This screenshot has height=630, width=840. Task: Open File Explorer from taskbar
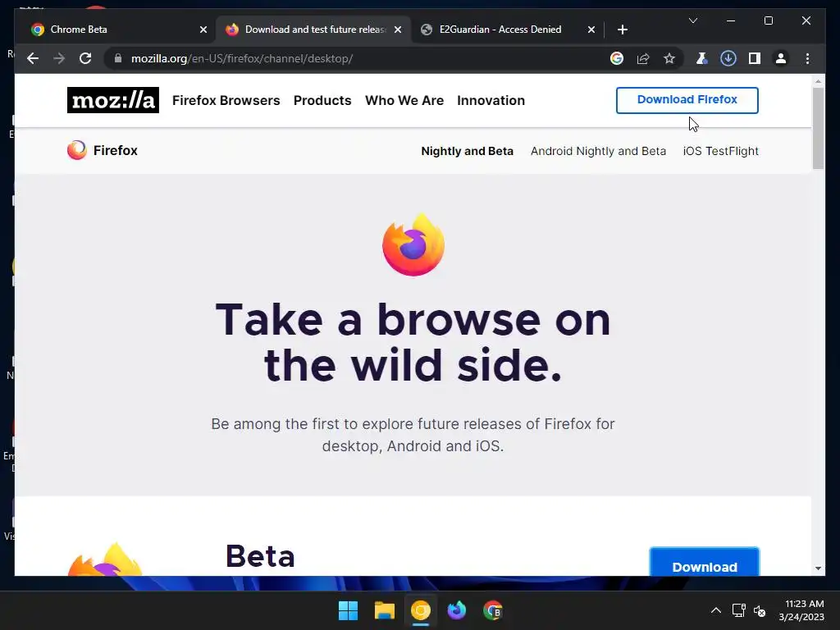click(x=384, y=610)
